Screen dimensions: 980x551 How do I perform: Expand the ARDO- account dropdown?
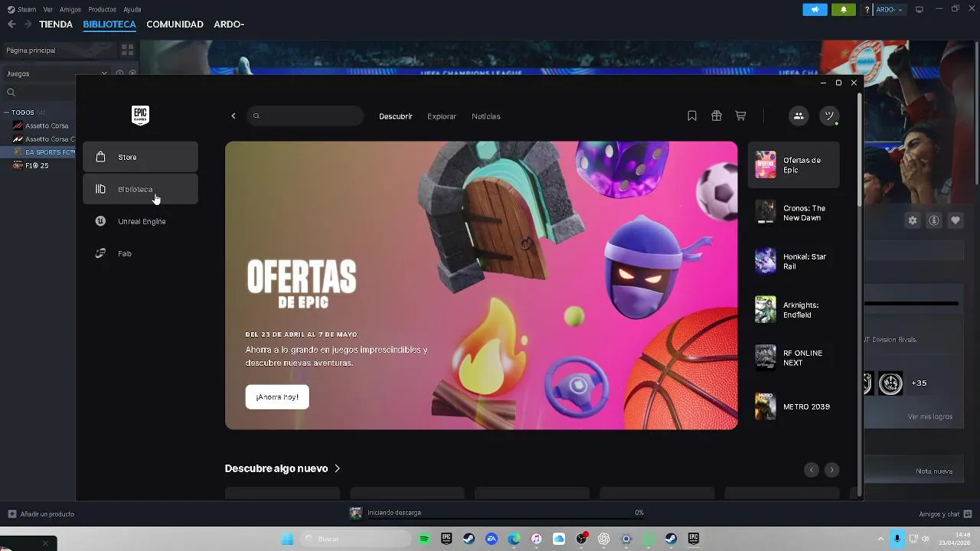pyautogui.click(x=890, y=9)
